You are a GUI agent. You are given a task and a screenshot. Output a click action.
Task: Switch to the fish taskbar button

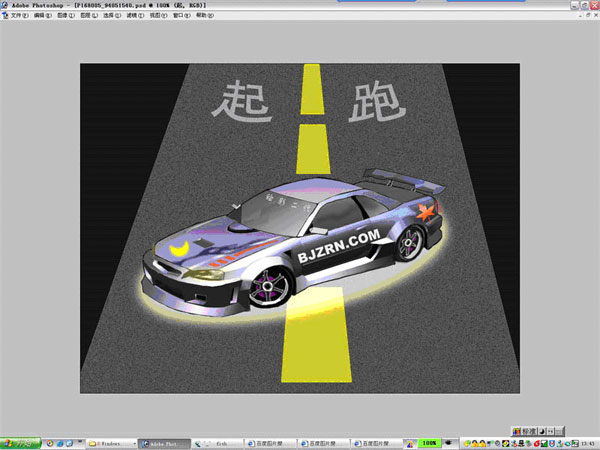pos(216,444)
